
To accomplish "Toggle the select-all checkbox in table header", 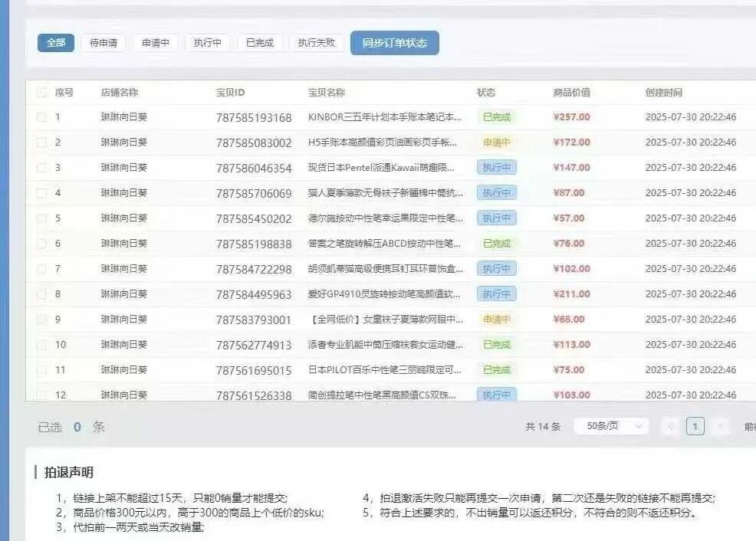I will pos(41,93).
